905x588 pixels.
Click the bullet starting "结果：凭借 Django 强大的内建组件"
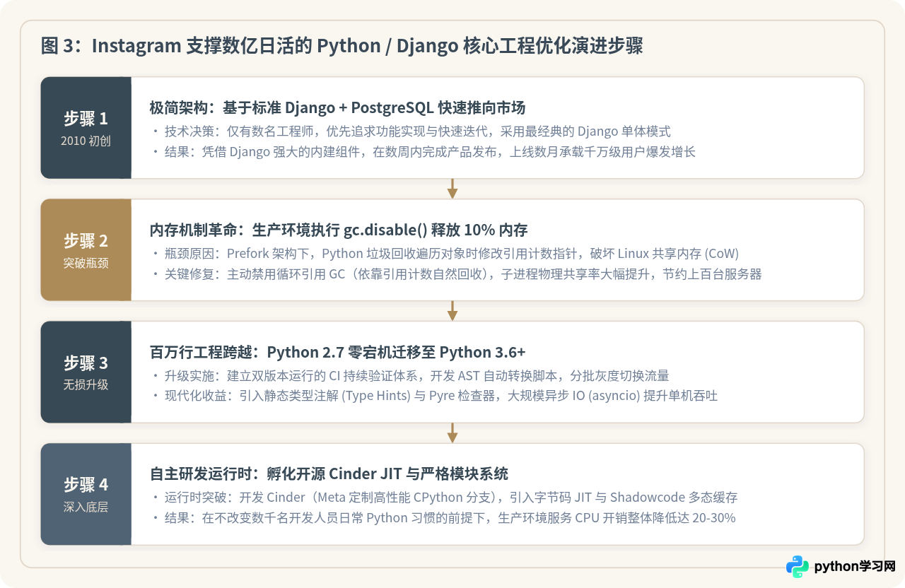(423, 152)
